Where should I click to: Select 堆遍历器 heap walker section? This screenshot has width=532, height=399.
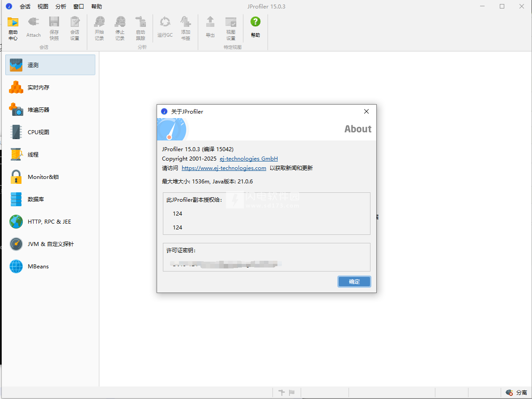coord(38,110)
